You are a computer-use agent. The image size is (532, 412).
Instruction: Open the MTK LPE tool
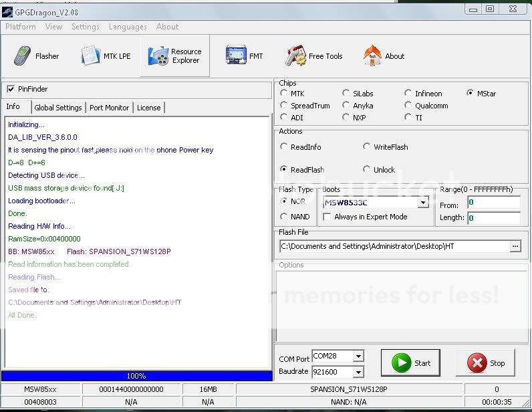[x=106, y=56]
